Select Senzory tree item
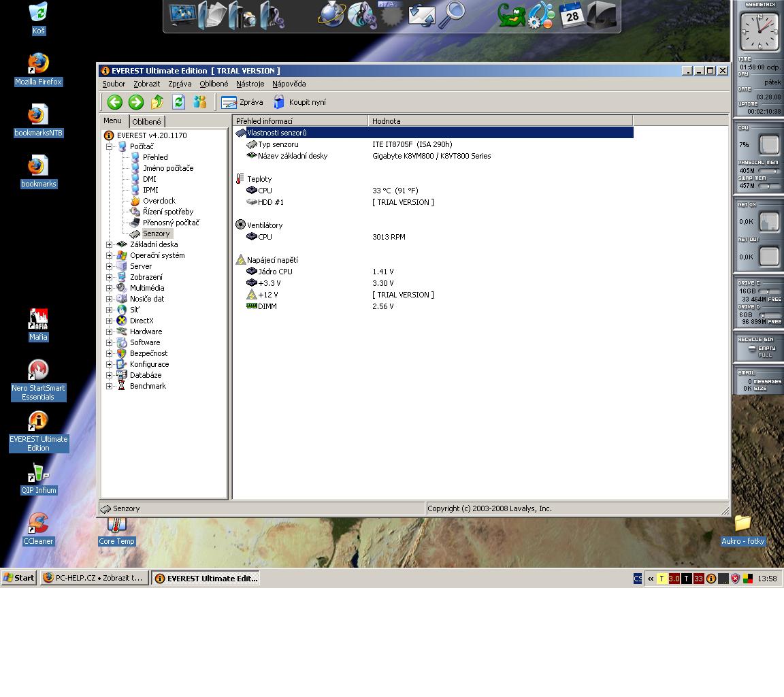The width and height of the screenshot is (784, 697). click(x=157, y=233)
